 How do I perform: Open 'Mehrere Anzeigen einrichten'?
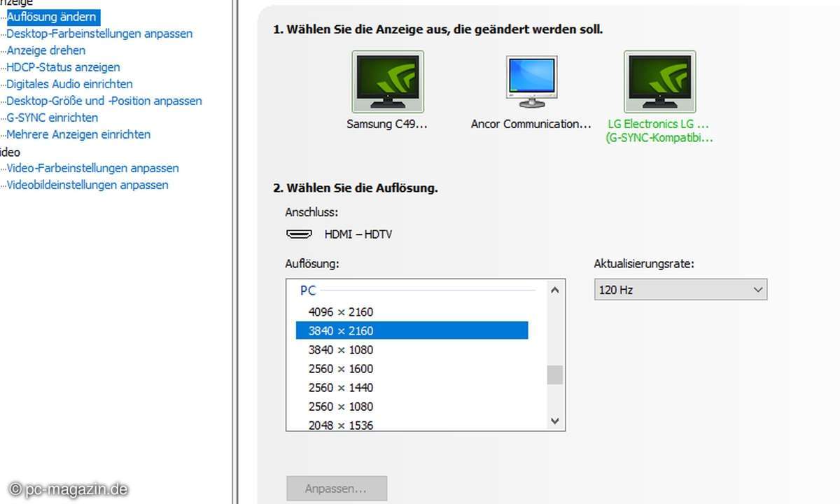78,134
